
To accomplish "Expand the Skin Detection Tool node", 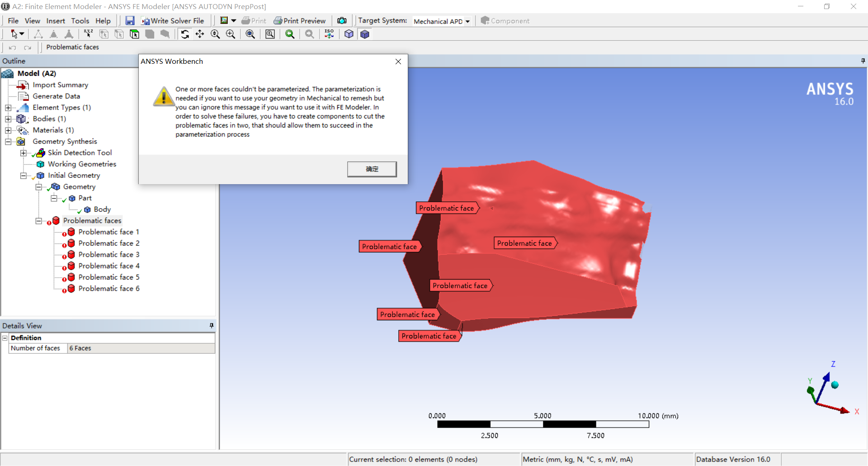I will tap(24, 153).
